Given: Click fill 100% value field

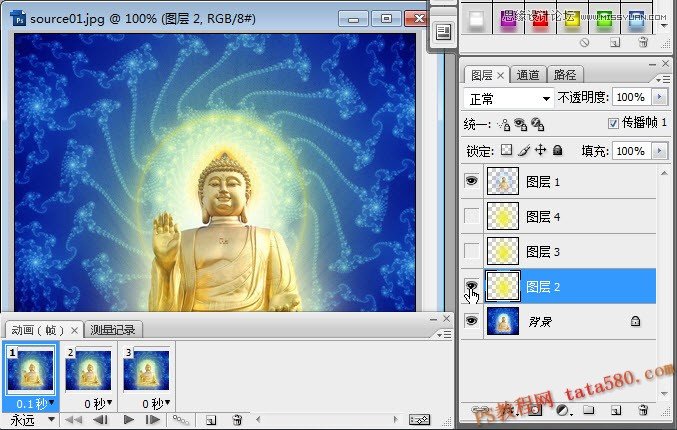Looking at the screenshot, I should pos(632,151).
